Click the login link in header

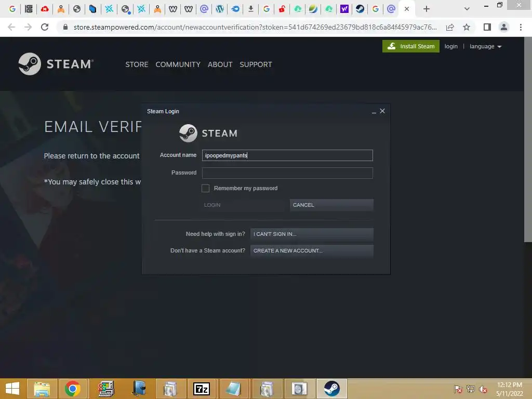point(451,46)
